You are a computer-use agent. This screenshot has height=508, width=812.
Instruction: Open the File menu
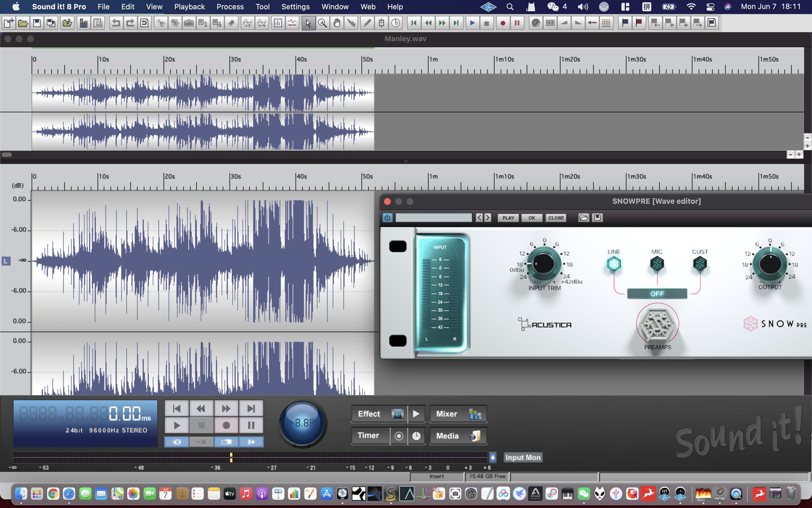click(103, 7)
